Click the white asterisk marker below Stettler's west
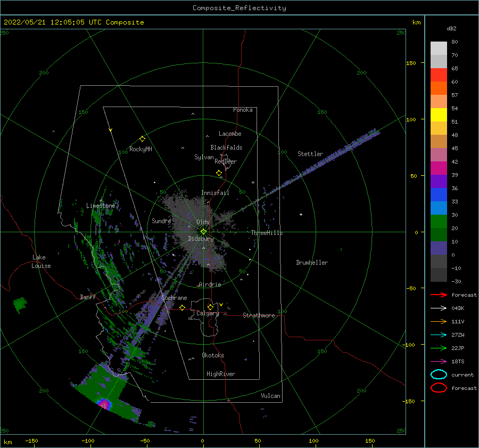This screenshot has height=448, width=479. (x=253, y=183)
